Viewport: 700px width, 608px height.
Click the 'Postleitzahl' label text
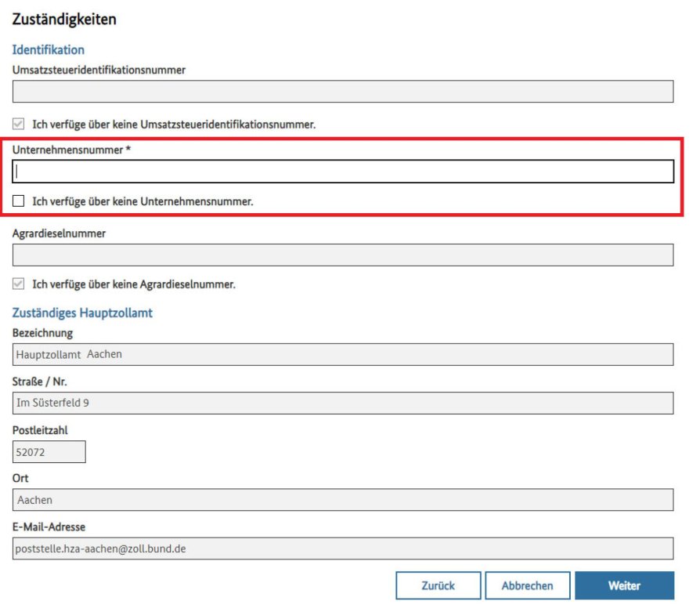[40, 430]
